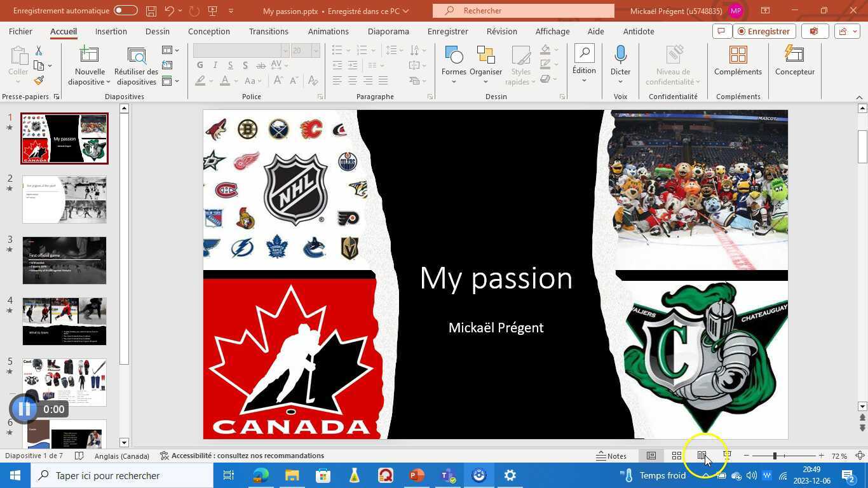Click the Organiser arrange icon
The width and height of the screenshot is (868, 488).
485,62
